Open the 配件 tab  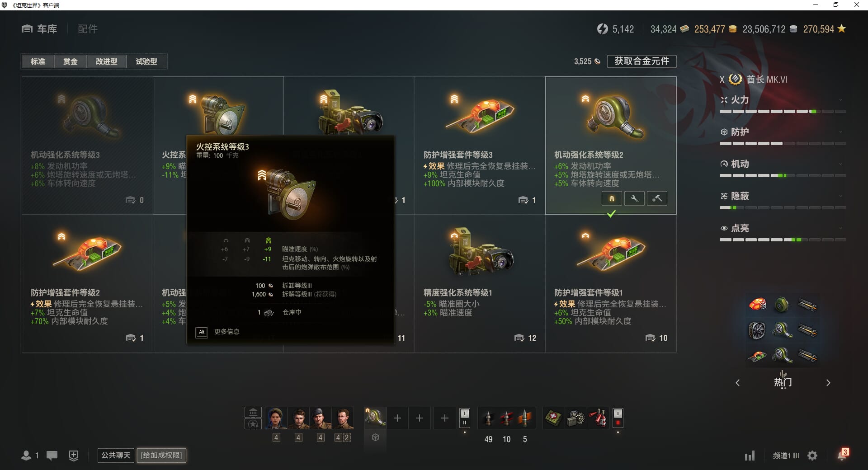click(88, 29)
